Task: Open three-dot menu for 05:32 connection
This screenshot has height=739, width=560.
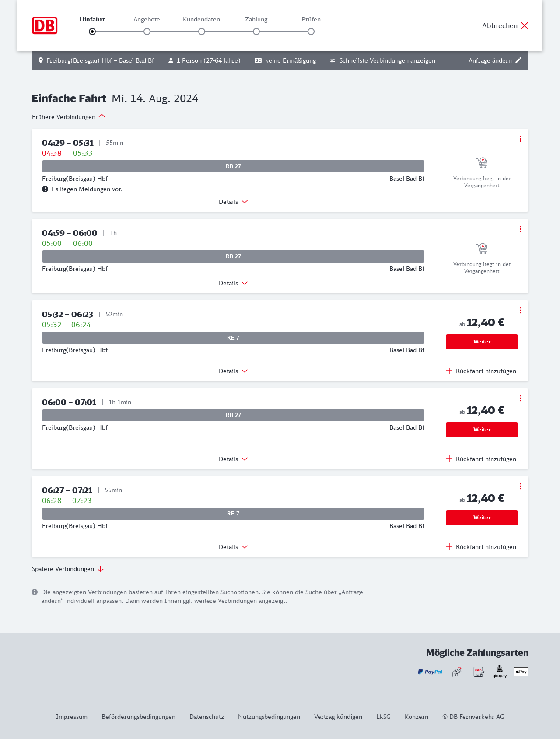Action: tap(520, 310)
